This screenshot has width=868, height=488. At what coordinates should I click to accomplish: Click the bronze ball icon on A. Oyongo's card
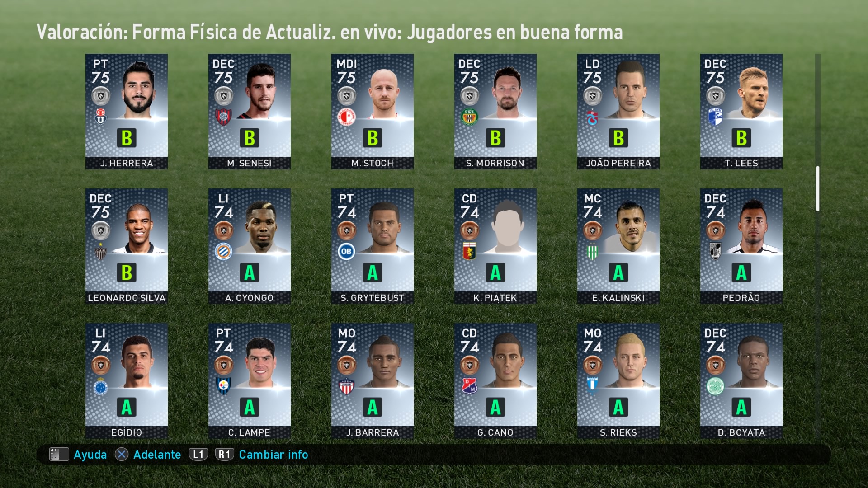point(223,230)
